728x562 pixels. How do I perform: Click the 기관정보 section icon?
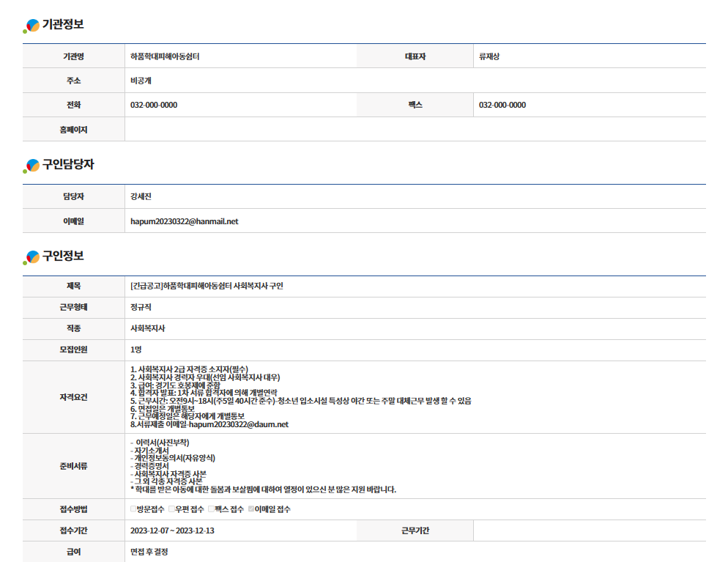[31, 26]
